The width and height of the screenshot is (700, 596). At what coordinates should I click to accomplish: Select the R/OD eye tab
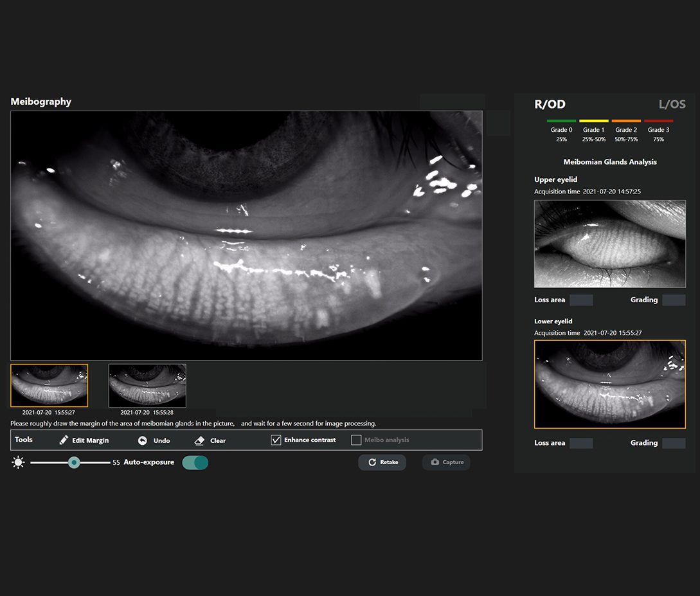550,104
